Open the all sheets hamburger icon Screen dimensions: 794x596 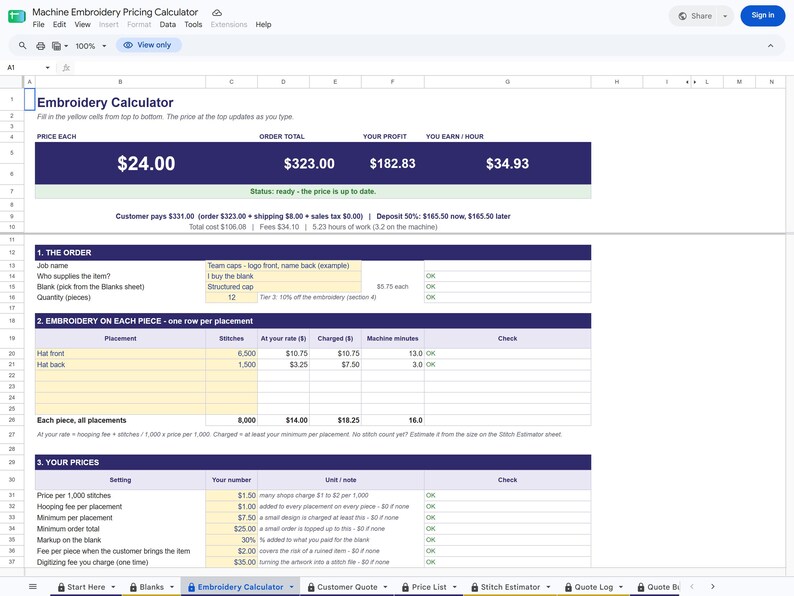(33, 587)
